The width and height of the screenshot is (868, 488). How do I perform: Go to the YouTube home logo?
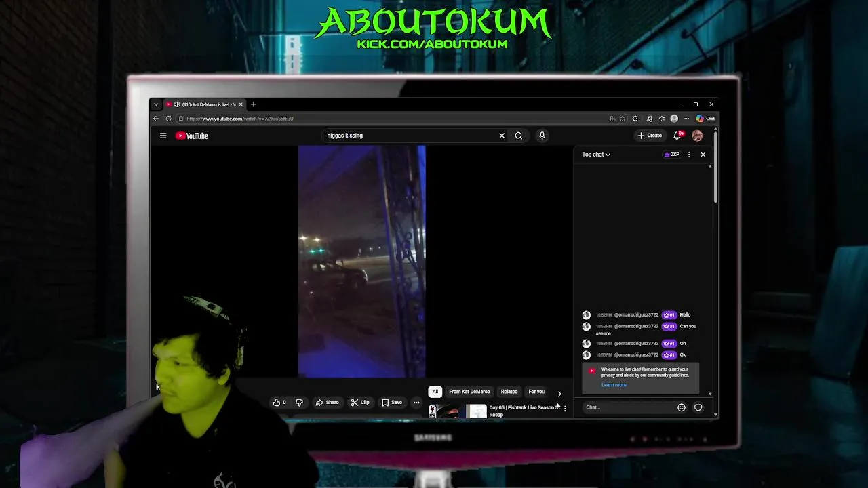192,136
